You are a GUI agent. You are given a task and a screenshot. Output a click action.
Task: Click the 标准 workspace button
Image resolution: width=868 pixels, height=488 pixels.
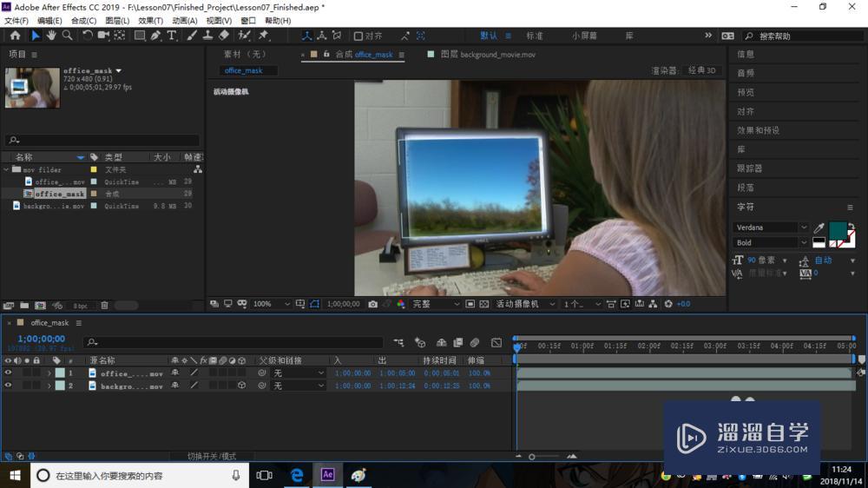pos(534,36)
